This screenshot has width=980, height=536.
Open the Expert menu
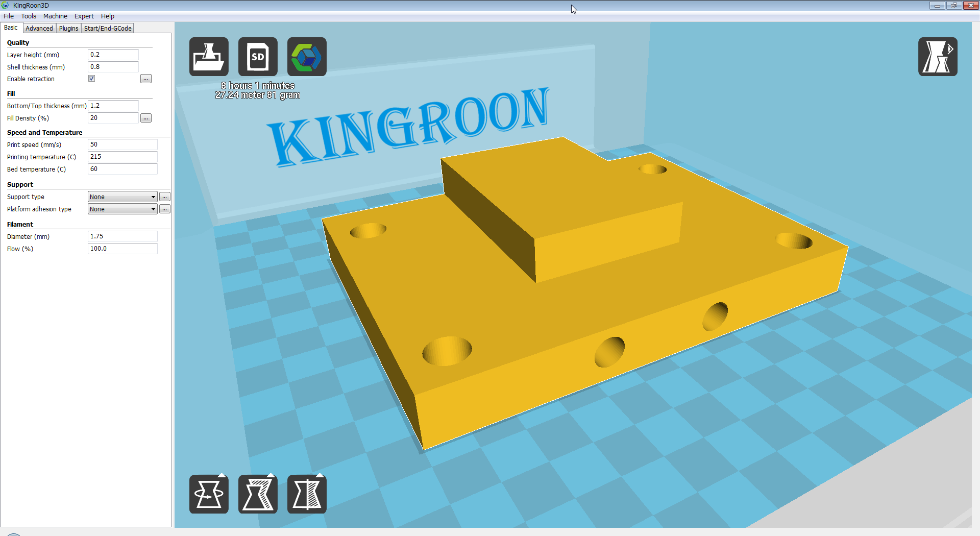(84, 16)
